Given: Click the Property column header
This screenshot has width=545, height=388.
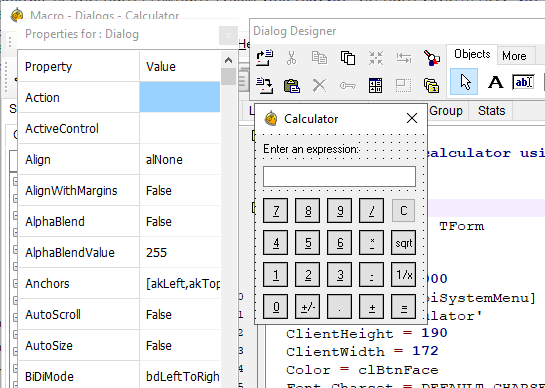Looking at the screenshot, I should pos(79,66).
